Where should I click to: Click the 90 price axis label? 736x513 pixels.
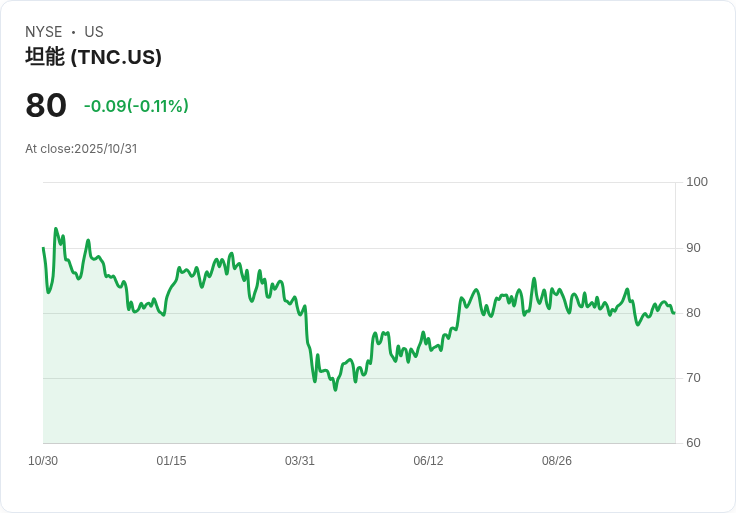(x=693, y=248)
